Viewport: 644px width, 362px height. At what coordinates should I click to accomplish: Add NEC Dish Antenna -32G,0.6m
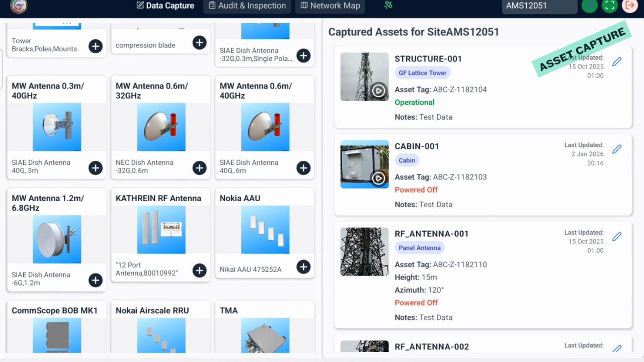[x=199, y=168]
